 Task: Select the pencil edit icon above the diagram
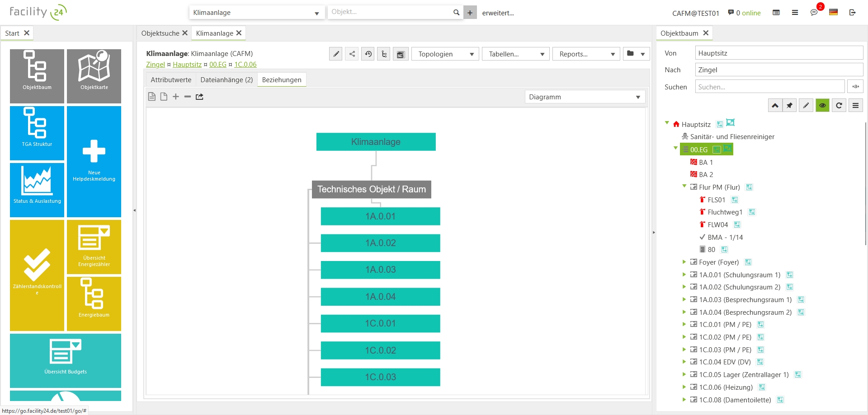point(336,54)
